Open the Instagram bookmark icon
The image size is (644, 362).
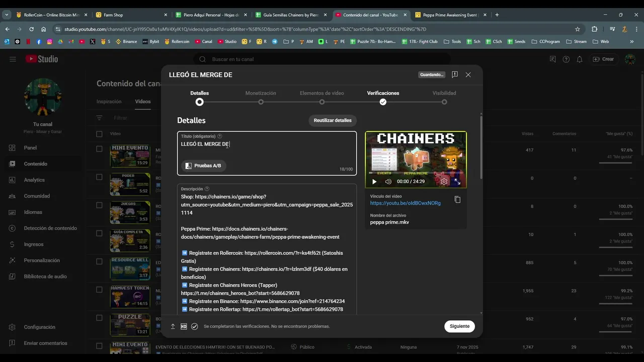coord(50,42)
